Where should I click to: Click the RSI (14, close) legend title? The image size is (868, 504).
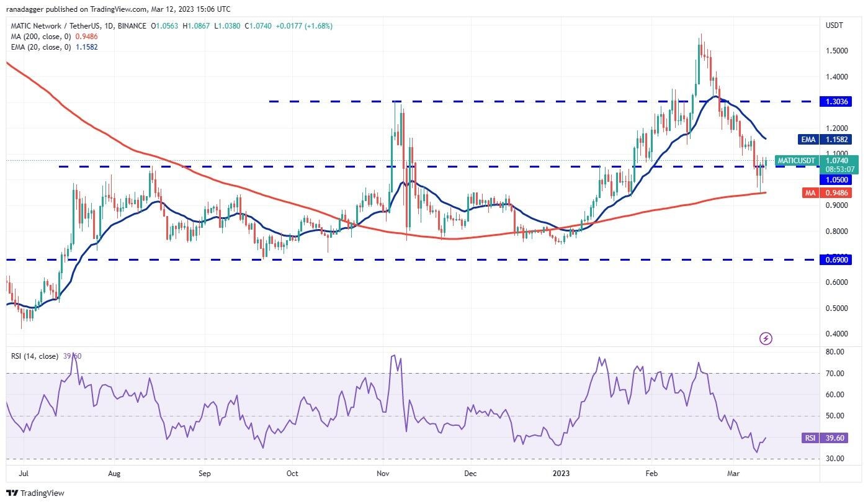(35, 356)
